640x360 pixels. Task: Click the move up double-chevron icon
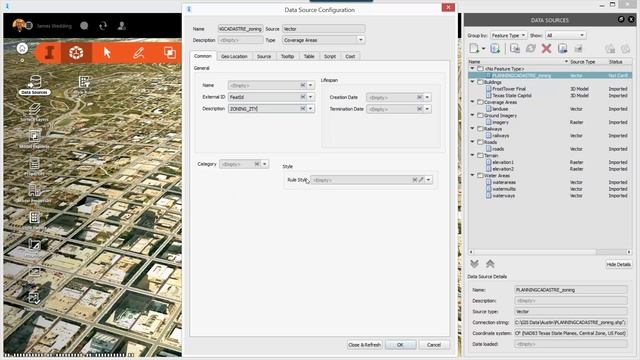click(x=490, y=264)
